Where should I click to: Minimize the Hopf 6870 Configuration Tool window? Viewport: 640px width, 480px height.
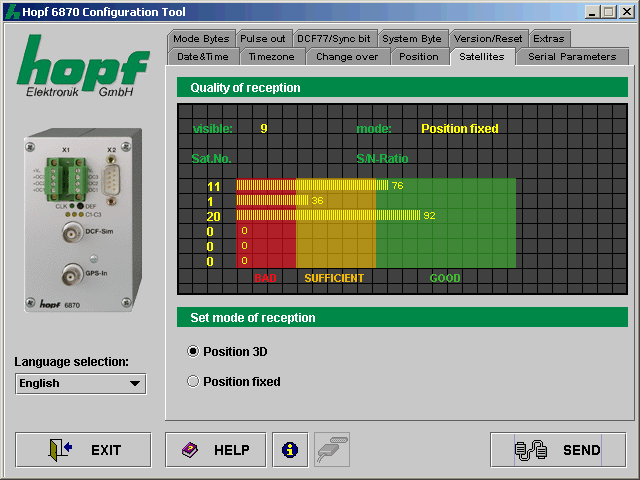coord(592,11)
